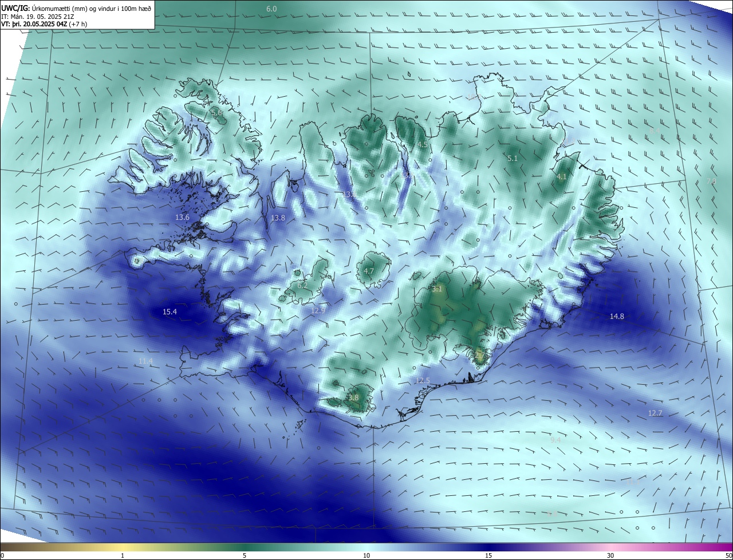Click the '5.1' value in northeast Iceland

coord(513,158)
